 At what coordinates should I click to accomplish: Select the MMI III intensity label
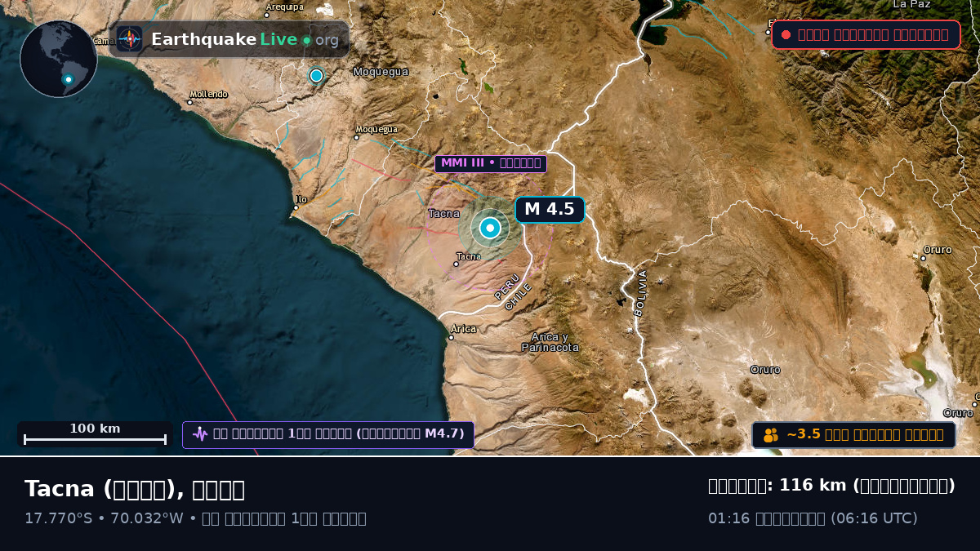tap(490, 163)
